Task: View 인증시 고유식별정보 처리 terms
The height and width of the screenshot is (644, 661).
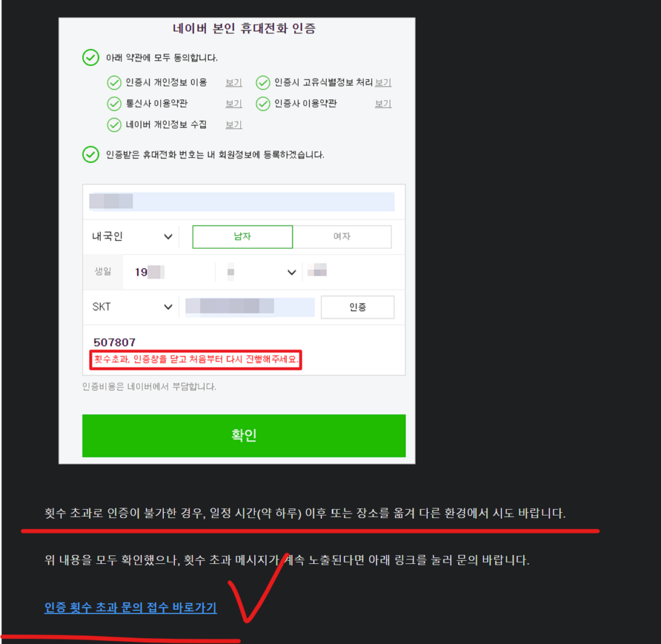Action: pyautogui.click(x=383, y=83)
